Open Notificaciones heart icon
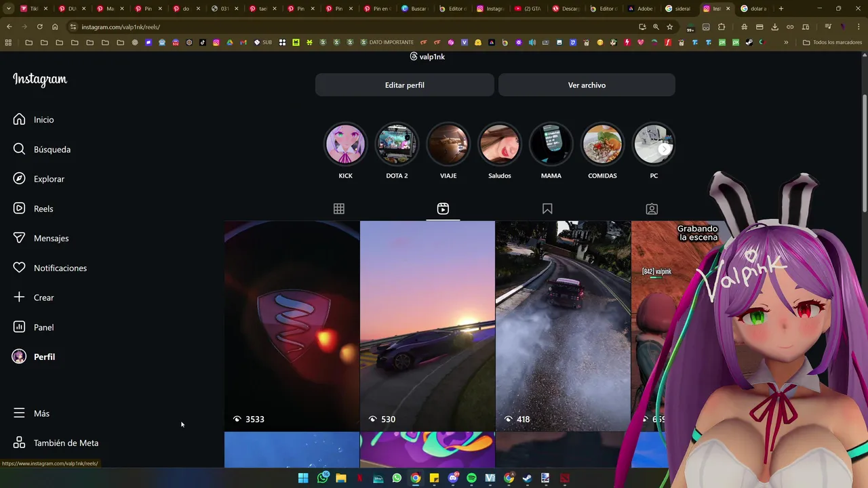The height and width of the screenshot is (488, 868). pos(19,268)
